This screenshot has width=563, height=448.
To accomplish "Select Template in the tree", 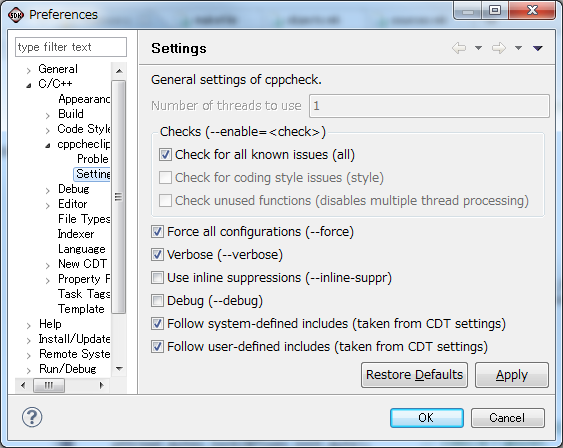I will coord(81,309).
